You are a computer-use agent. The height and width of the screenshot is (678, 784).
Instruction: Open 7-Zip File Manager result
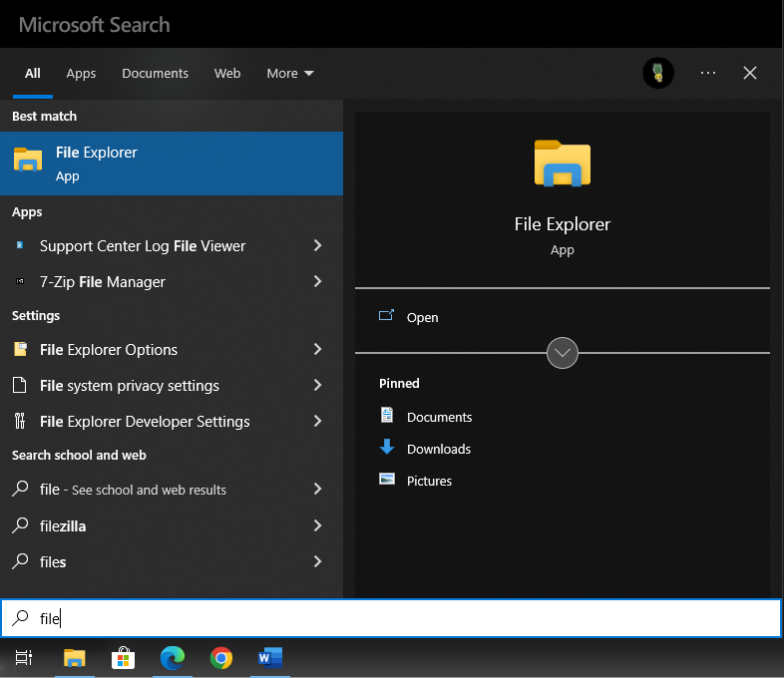[x=172, y=282]
